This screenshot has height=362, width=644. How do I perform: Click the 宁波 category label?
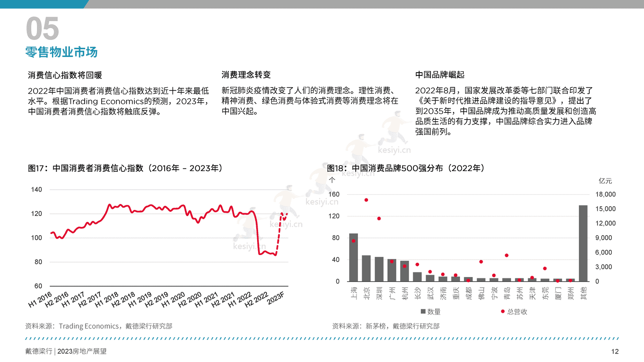(494, 293)
